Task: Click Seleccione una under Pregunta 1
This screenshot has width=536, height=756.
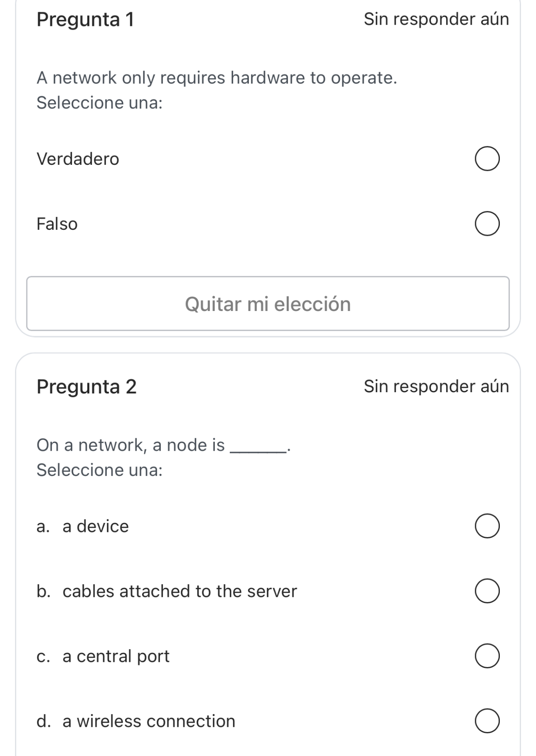Action: click(x=100, y=103)
